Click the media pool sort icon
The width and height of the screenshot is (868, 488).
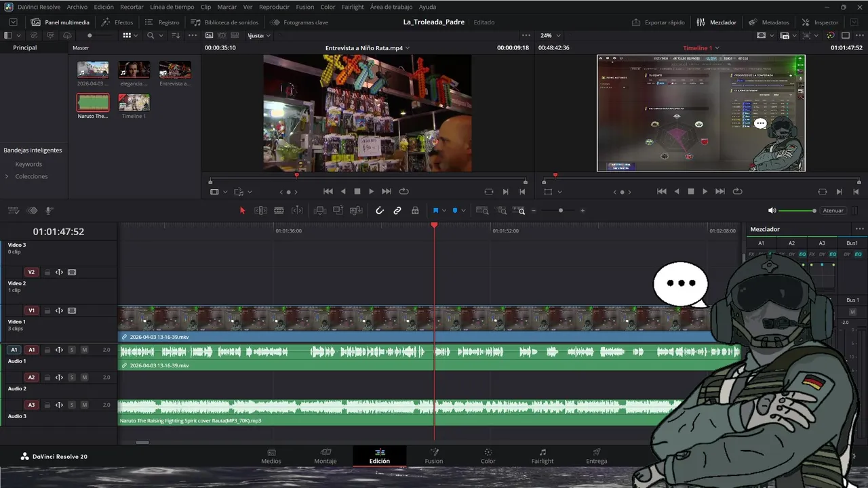tap(176, 35)
